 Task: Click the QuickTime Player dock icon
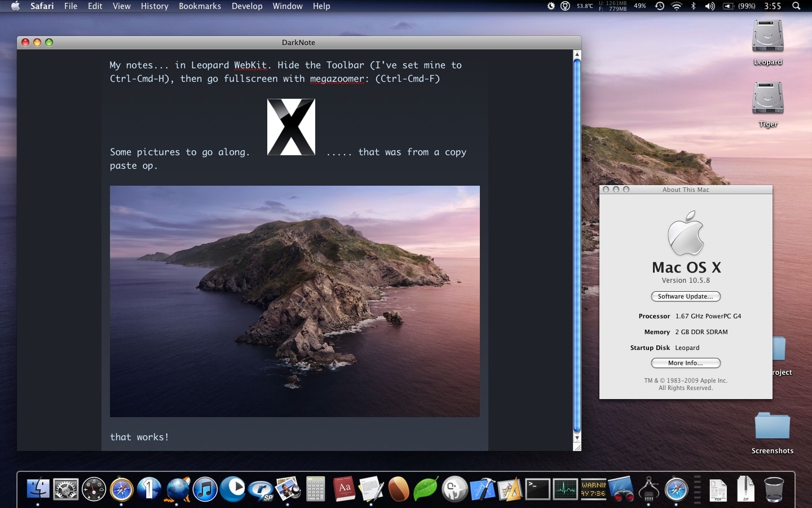click(x=233, y=489)
